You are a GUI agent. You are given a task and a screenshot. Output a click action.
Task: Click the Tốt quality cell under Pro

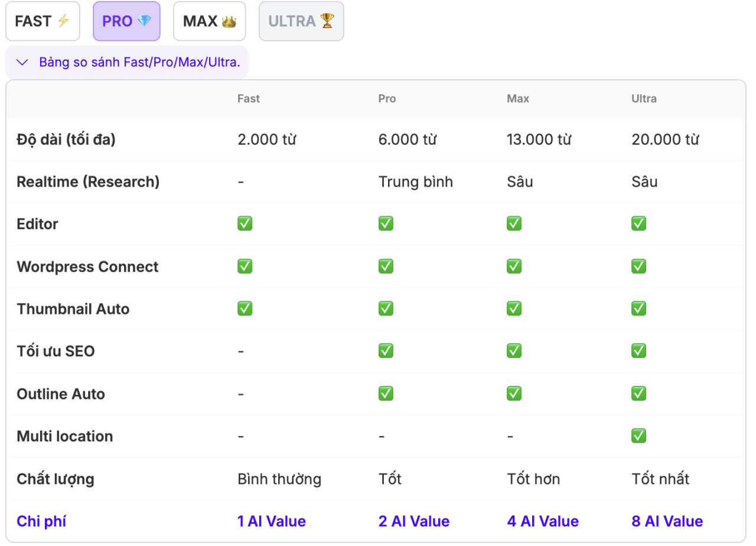390,479
